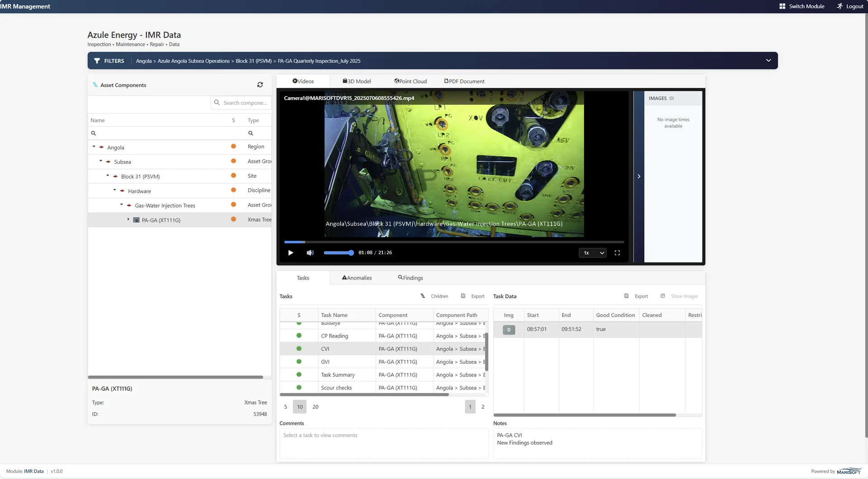Click orange status dot of Angola row

point(233,147)
